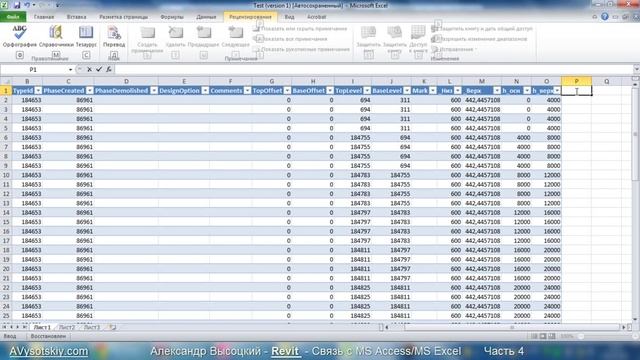
Task: Switch to Normal view in status bar
Action: 534,336
